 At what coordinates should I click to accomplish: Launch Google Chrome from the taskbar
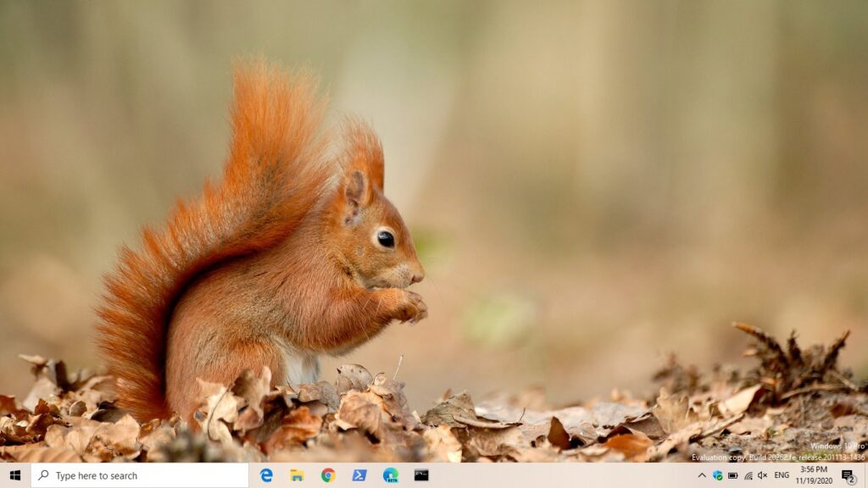(x=328, y=475)
